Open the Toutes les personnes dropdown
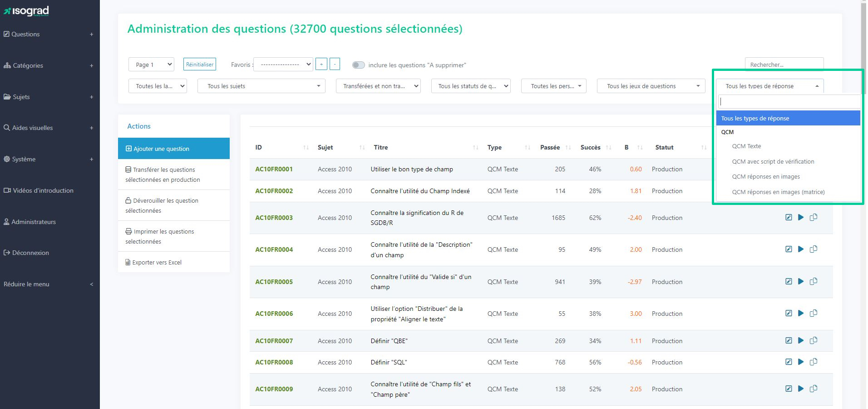The width and height of the screenshot is (868, 409). pyautogui.click(x=554, y=86)
